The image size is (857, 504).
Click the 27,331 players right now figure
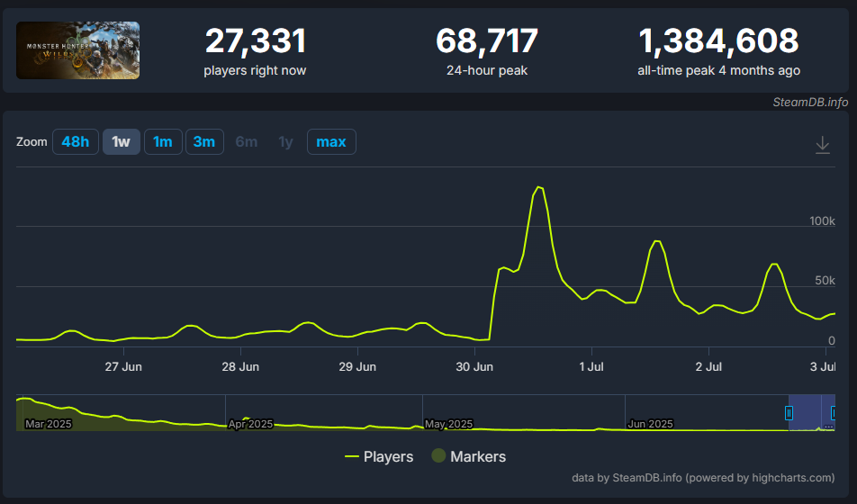(256, 41)
